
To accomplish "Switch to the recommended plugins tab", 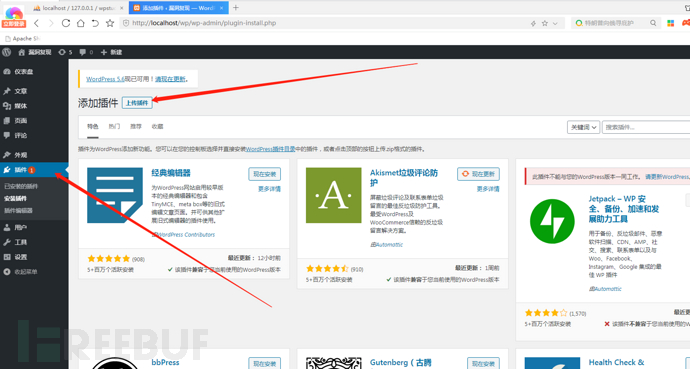I will [x=136, y=126].
